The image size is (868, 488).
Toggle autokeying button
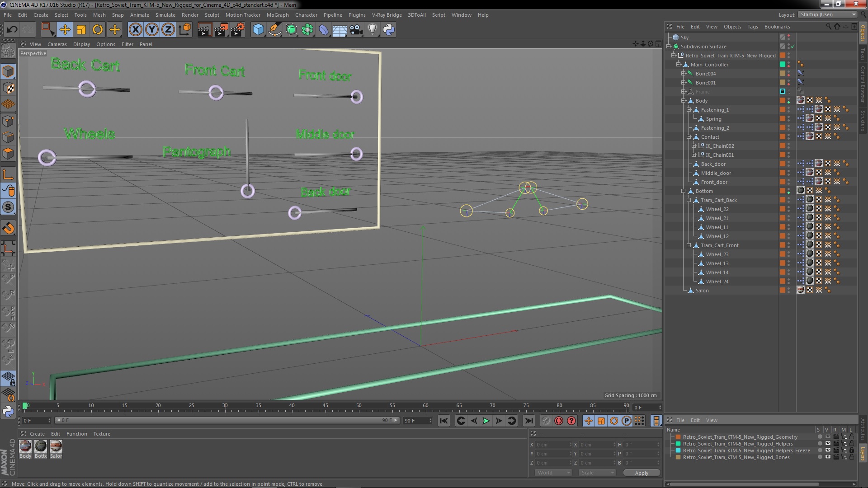559,421
